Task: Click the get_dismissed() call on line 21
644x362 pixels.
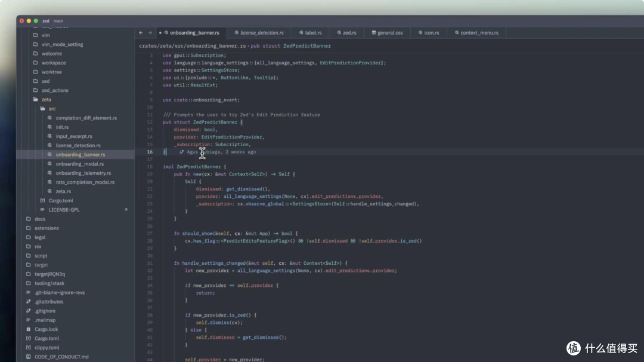Action: pyautogui.click(x=247, y=189)
